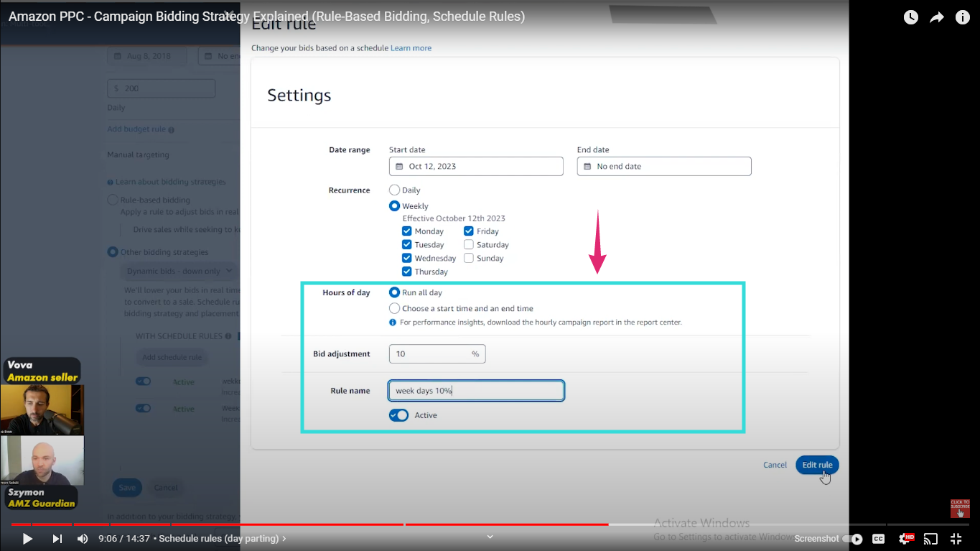Open Learn about bidding strategies link

tap(171, 182)
